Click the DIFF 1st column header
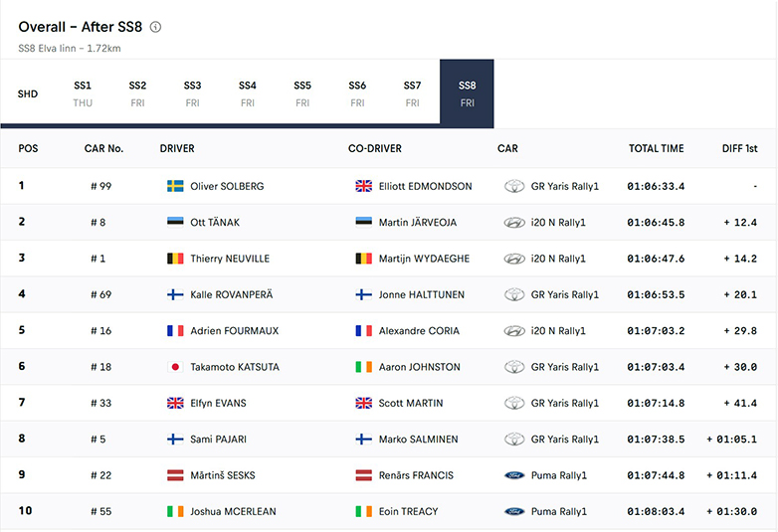This screenshot has height=532, width=778. [x=739, y=149]
